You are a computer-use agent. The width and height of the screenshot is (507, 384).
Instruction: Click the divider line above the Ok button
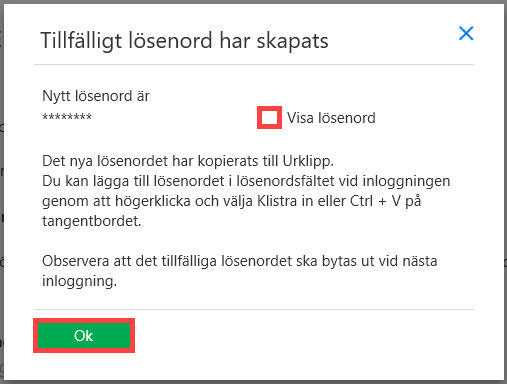254,309
